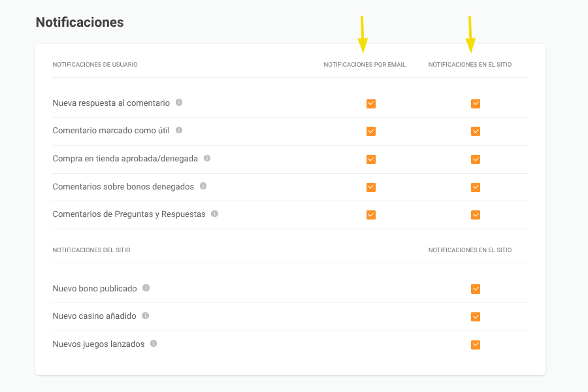Click info icon for "Nuevos juegos lanzados"

coord(153,343)
